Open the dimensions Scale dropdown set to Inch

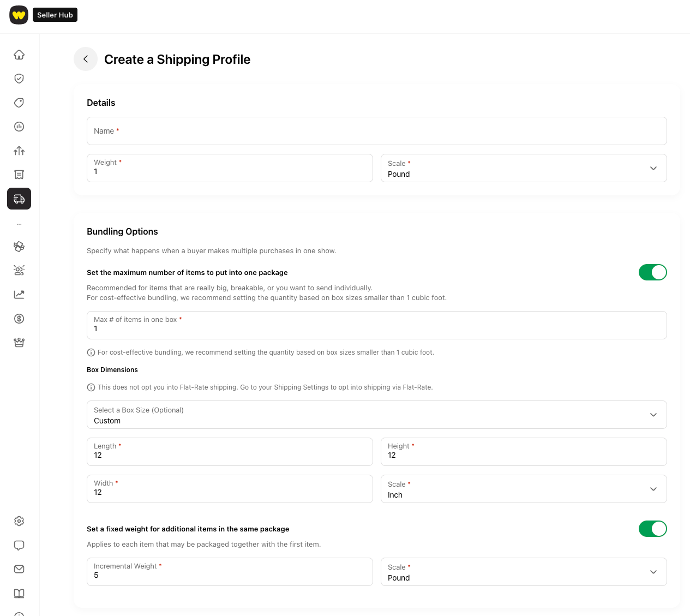pyautogui.click(x=523, y=489)
